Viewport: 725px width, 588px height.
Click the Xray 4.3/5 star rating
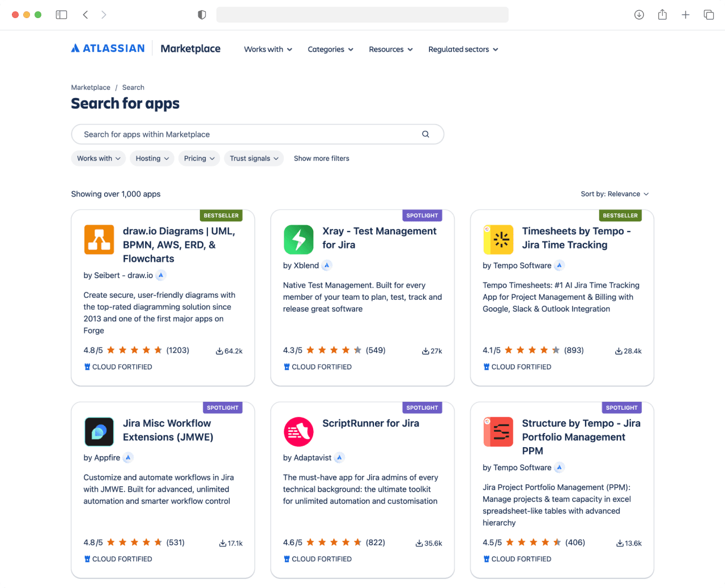click(x=334, y=350)
